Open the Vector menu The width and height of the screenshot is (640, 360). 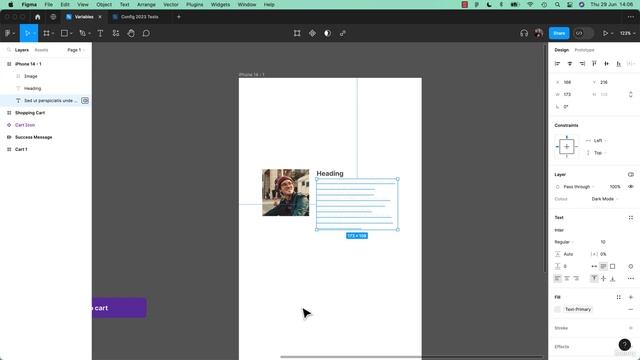pos(171,4)
